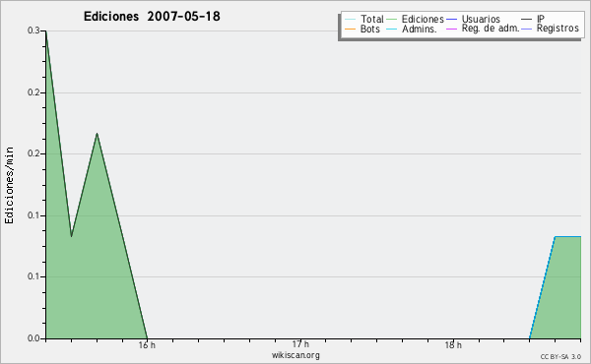Click the Bots legend label

[x=369, y=29]
